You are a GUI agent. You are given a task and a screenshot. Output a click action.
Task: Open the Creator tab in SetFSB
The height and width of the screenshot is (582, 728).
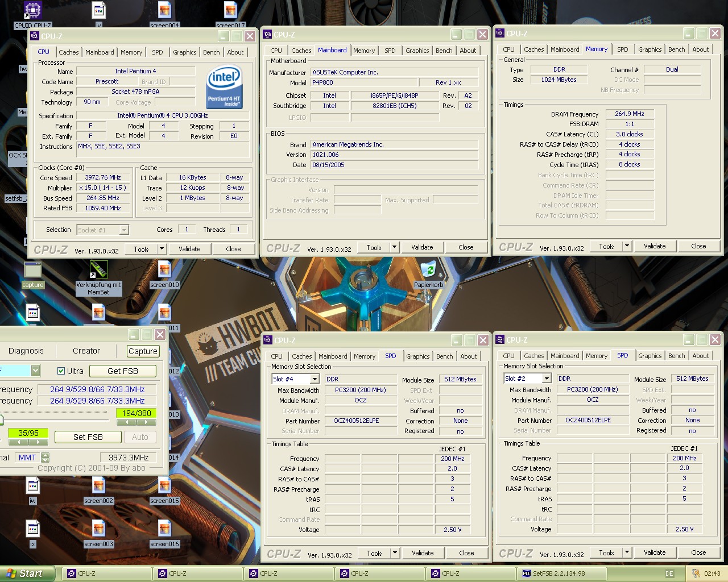(86, 351)
